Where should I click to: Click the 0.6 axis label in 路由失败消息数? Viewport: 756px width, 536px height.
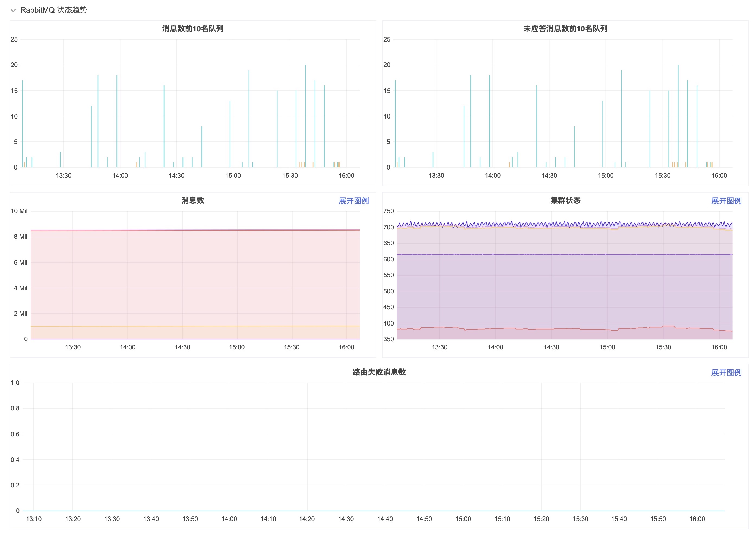(x=15, y=434)
